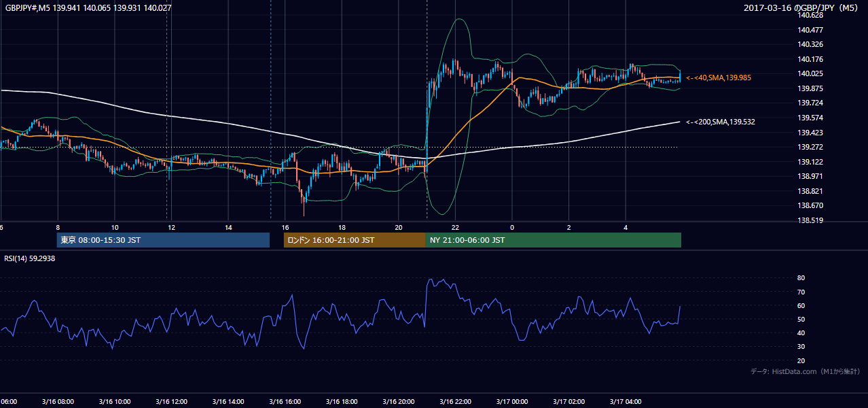Viewport: 868px width, 408px height.
Task: Click the 140.628 price axis label
Action: click(811, 15)
